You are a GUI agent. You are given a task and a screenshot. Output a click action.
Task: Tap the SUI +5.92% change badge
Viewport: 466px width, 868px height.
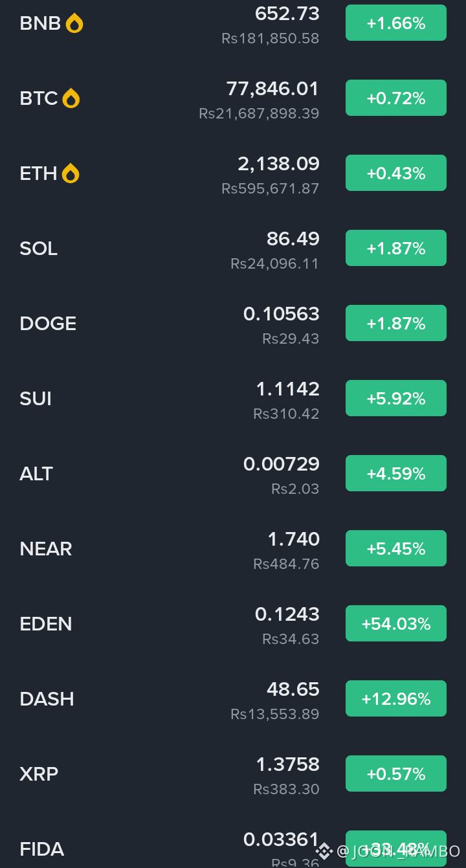(396, 398)
